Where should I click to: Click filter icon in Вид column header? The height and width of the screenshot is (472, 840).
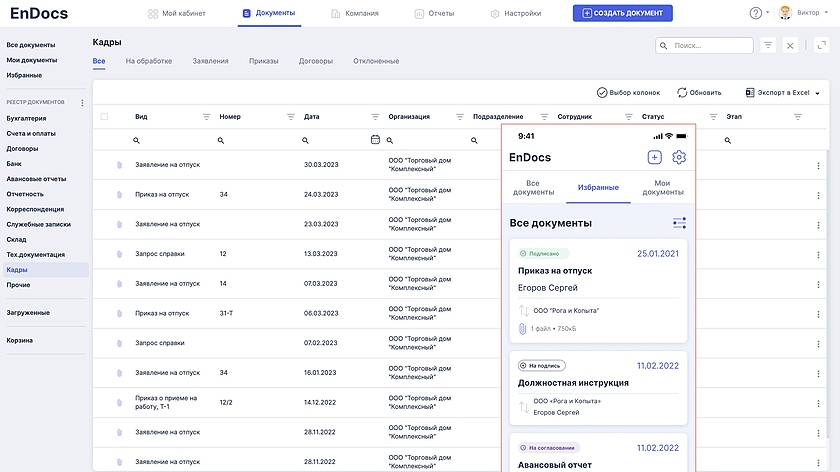point(207,117)
